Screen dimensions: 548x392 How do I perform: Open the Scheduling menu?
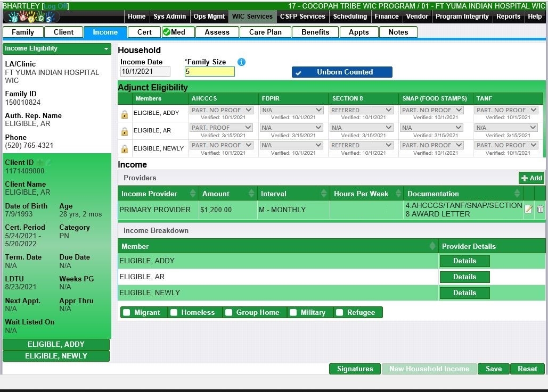tap(350, 16)
